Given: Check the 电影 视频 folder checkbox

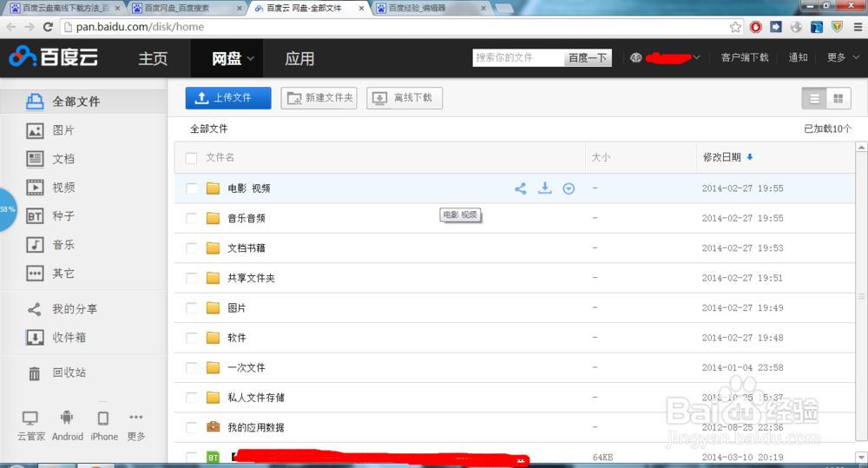Looking at the screenshot, I should tap(192, 188).
